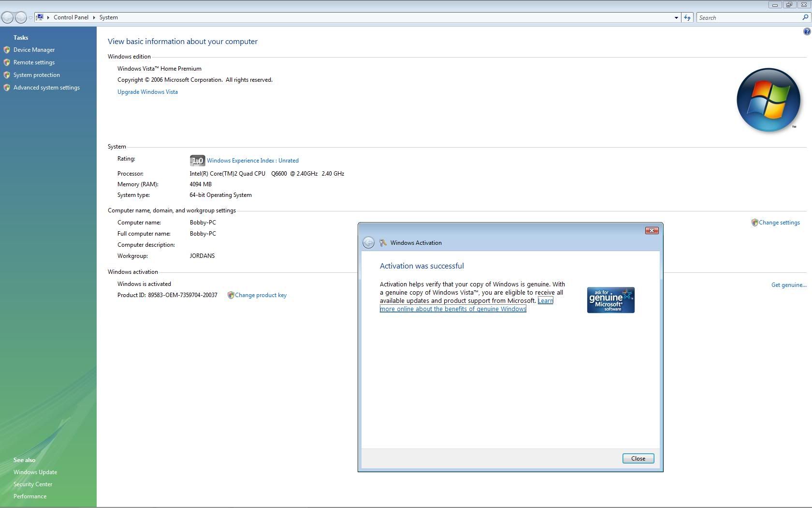Expand breadcrumb arrow after Control Panel
The height and width of the screenshot is (508, 812).
94,17
